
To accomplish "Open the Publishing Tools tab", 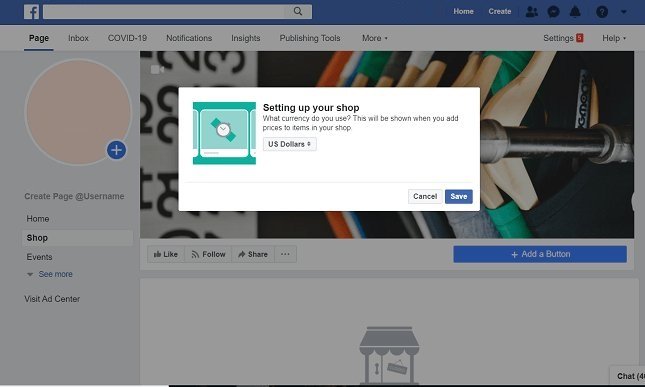I will coord(310,38).
